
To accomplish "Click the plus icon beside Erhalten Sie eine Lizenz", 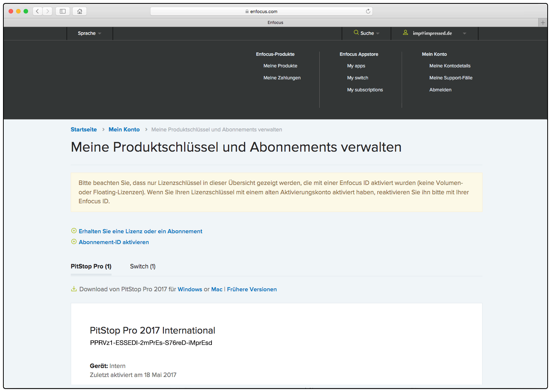I will point(74,231).
